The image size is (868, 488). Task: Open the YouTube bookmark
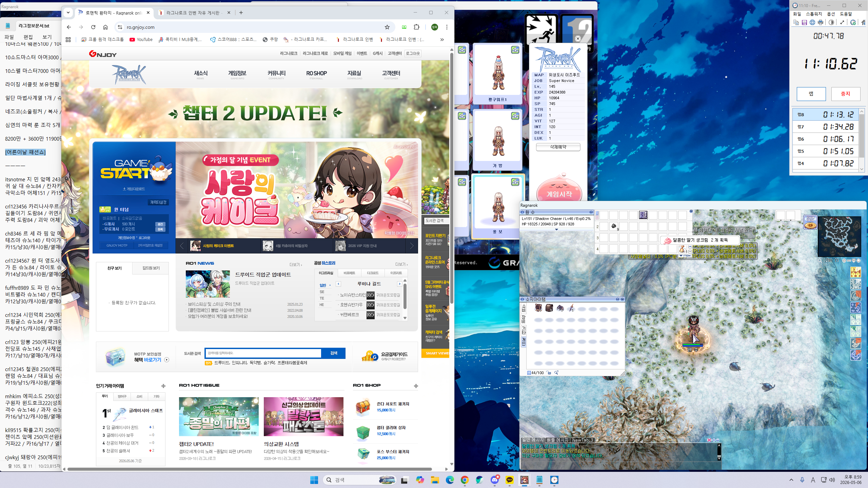141,40
